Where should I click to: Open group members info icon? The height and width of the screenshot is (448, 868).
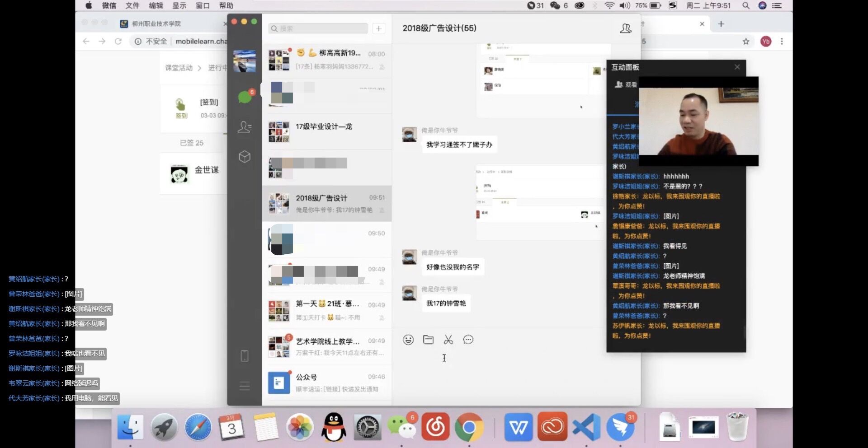[626, 28]
